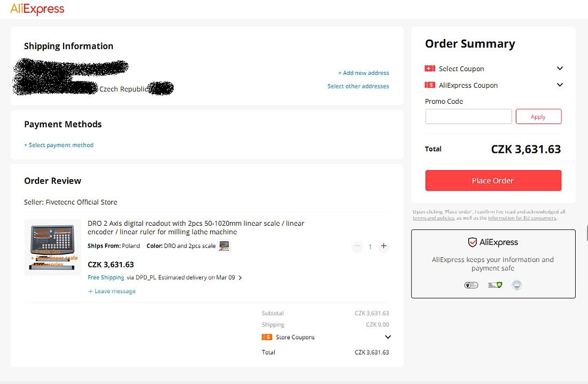Image resolution: width=588 pixels, height=384 pixels.
Task: Click the AliExpress shield security icon
Action: pyautogui.click(x=472, y=242)
